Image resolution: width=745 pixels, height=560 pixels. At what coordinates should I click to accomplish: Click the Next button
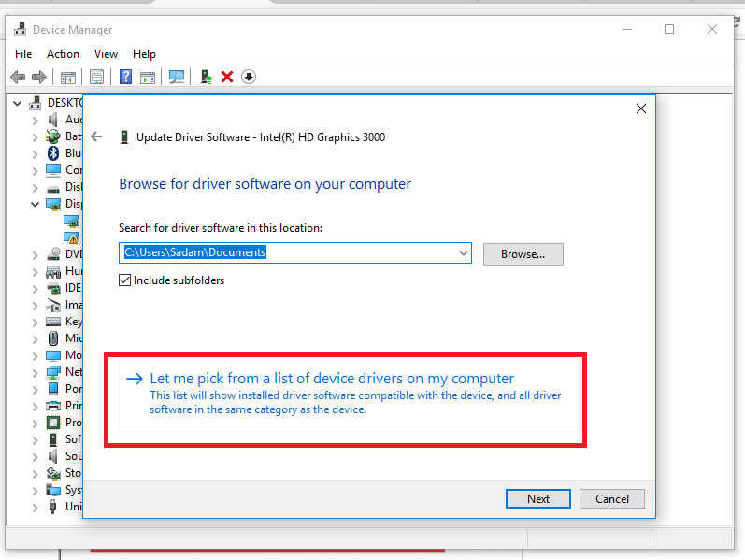pos(538,498)
